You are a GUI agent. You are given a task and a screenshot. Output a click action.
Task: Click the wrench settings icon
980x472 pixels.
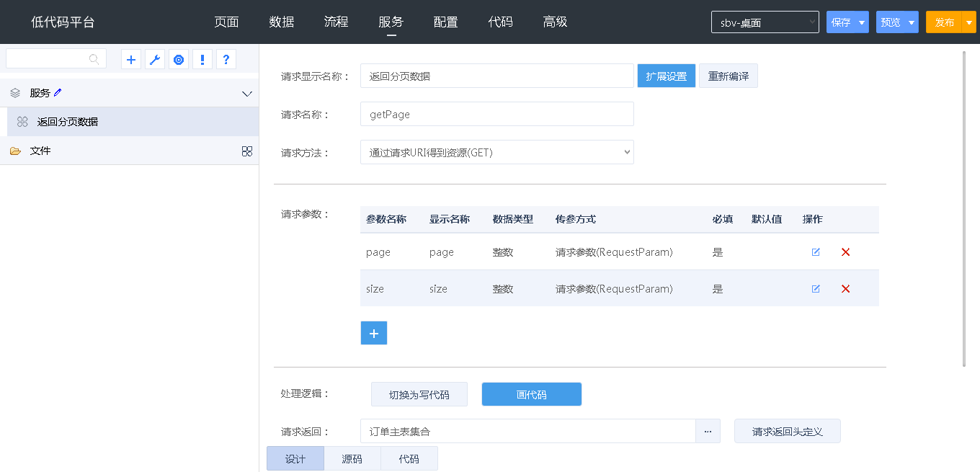pyautogui.click(x=155, y=60)
